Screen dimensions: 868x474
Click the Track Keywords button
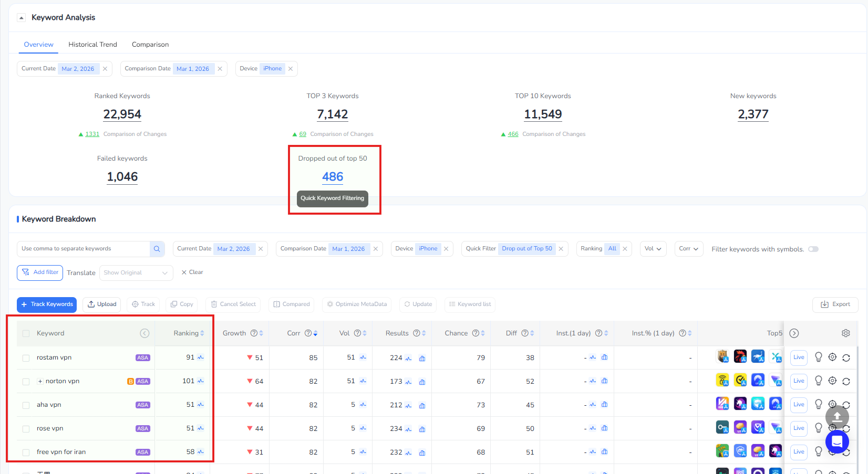coord(47,304)
